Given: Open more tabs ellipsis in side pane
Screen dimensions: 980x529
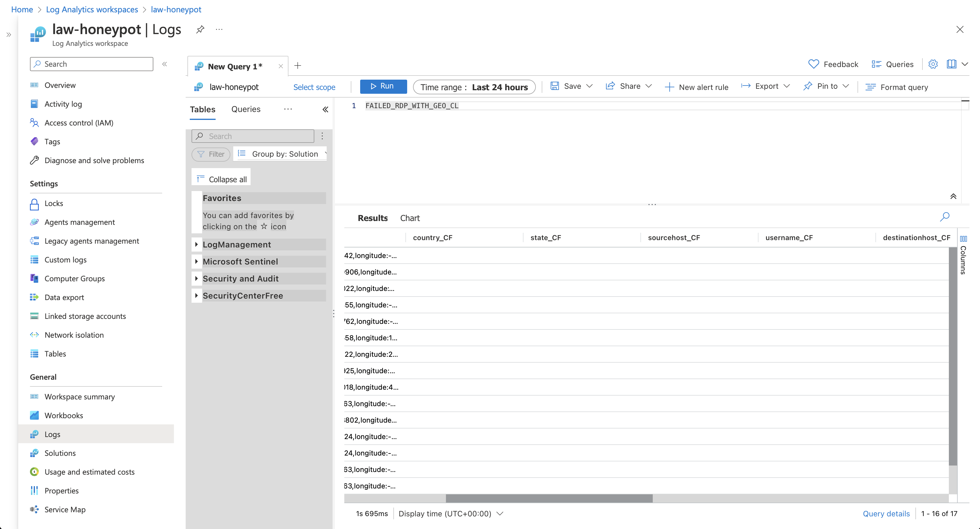Looking at the screenshot, I should [288, 109].
